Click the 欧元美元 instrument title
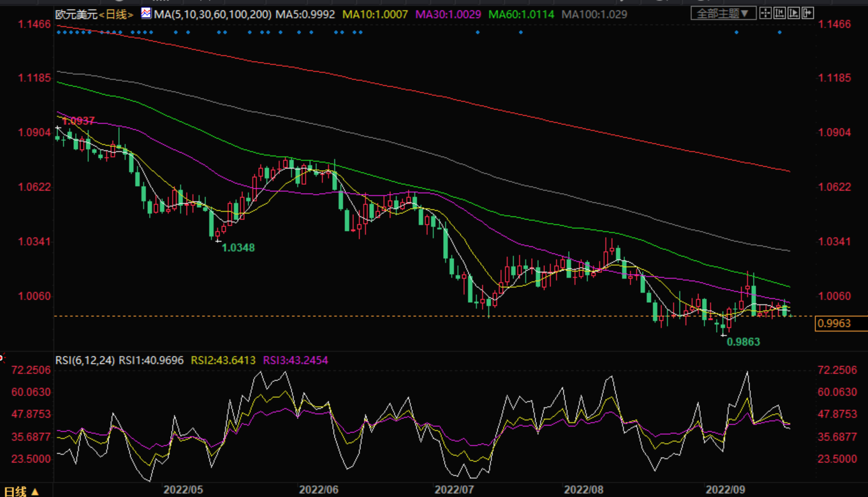This screenshot has height=497, width=868. 76,14
